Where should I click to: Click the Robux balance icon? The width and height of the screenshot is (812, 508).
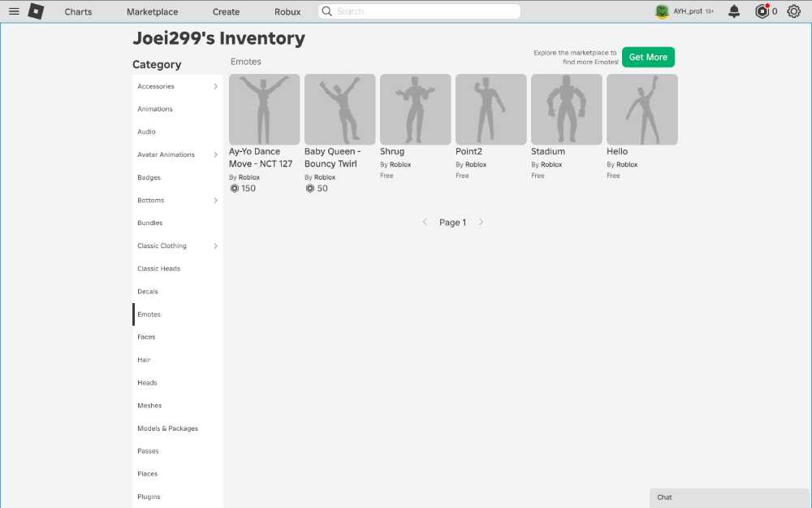(762, 11)
